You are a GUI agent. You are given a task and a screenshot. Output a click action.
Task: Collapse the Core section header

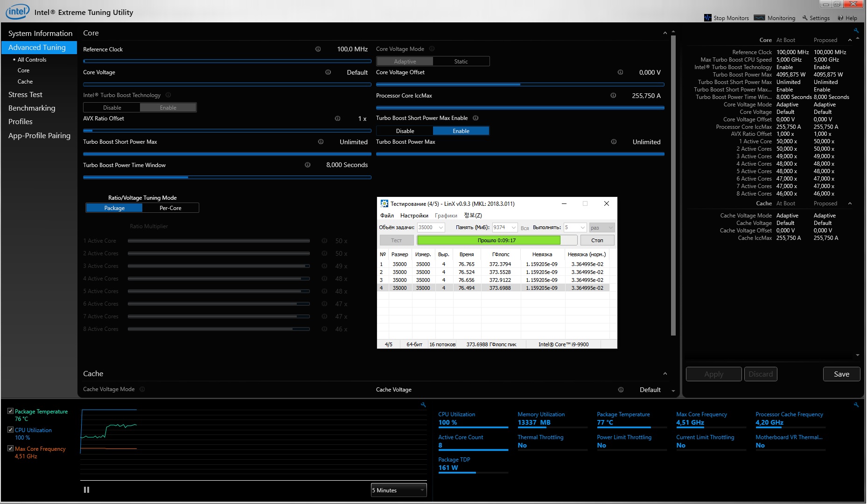coord(665,33)
